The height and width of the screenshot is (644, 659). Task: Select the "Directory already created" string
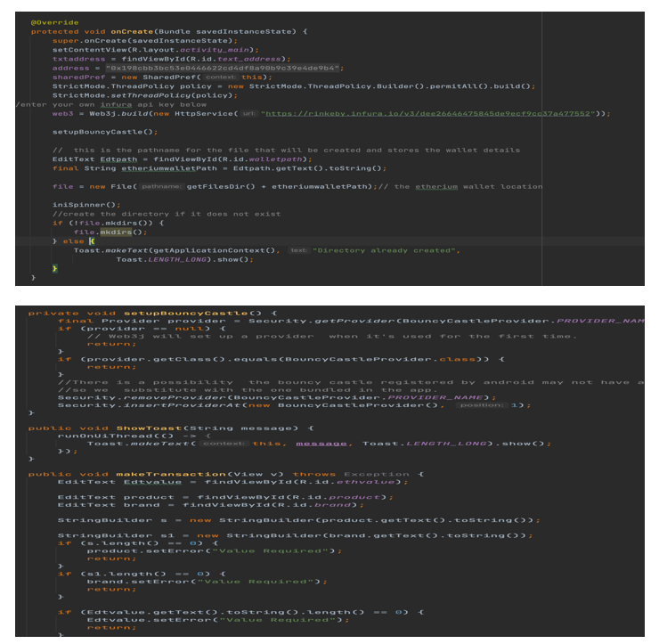(384, 250)
